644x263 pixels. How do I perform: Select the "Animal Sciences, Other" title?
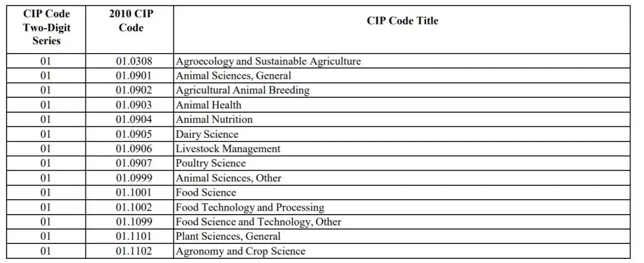coord(228,178)
